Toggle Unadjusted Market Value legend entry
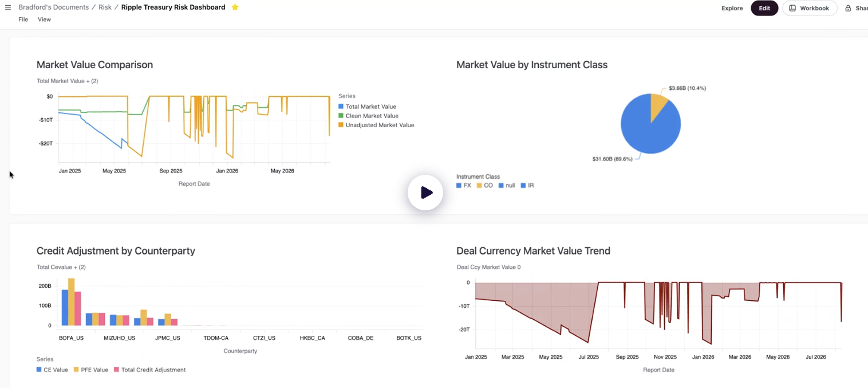This screenshot has height=388, width=868. point(376,125)
